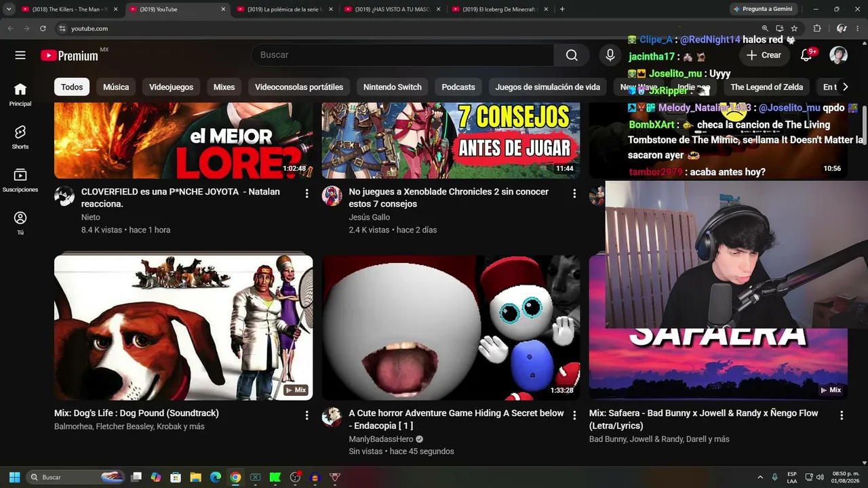
Task: Open the Jesús Gallo channel link
Action: click(x=370, y=218)
